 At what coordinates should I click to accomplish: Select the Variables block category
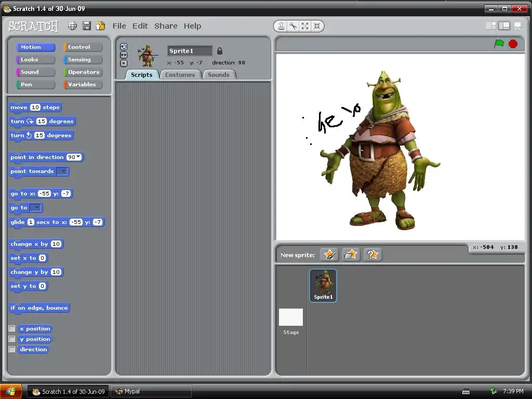[83, 85]
